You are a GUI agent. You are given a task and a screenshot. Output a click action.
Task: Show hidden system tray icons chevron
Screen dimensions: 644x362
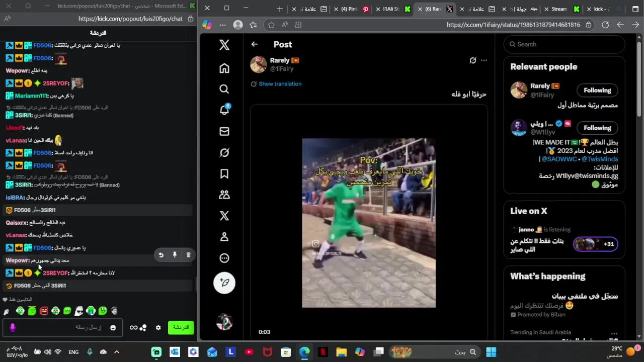click(117, 352)
